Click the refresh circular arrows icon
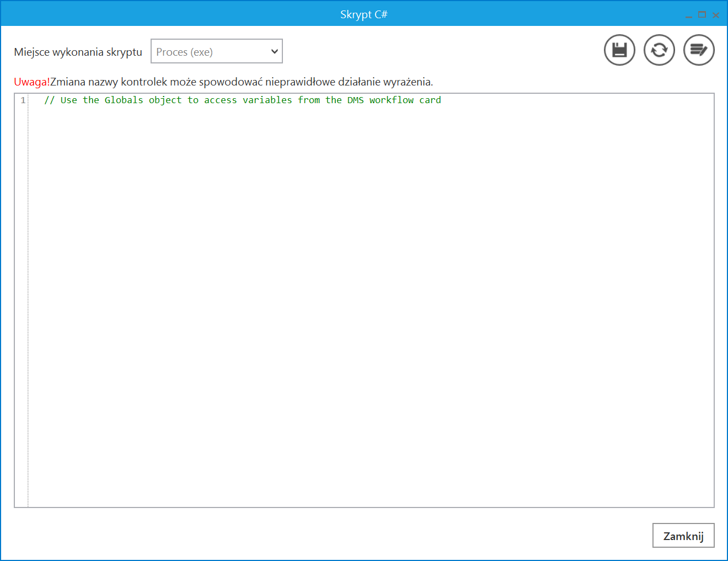 [659, 50]
